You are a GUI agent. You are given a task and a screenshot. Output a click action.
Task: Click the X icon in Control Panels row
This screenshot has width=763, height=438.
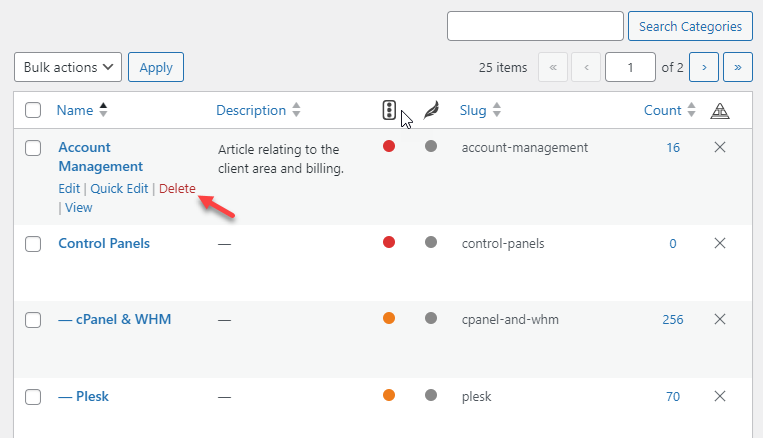pyautogui.click(x=720, y=243)
